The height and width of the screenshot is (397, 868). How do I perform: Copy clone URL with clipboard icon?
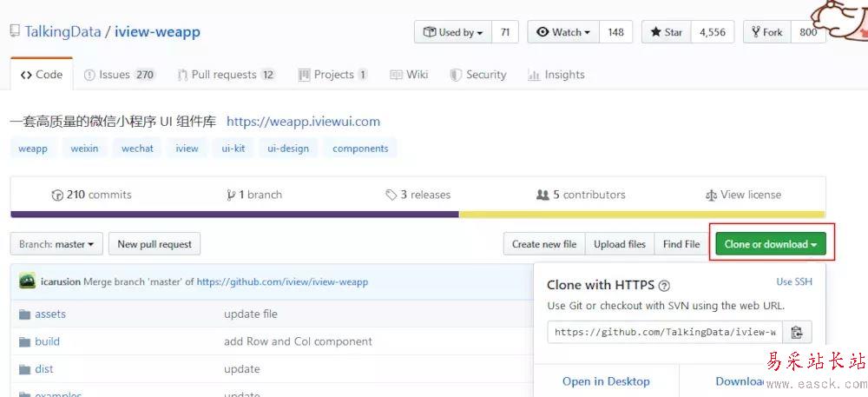click(x=796, y=332)
